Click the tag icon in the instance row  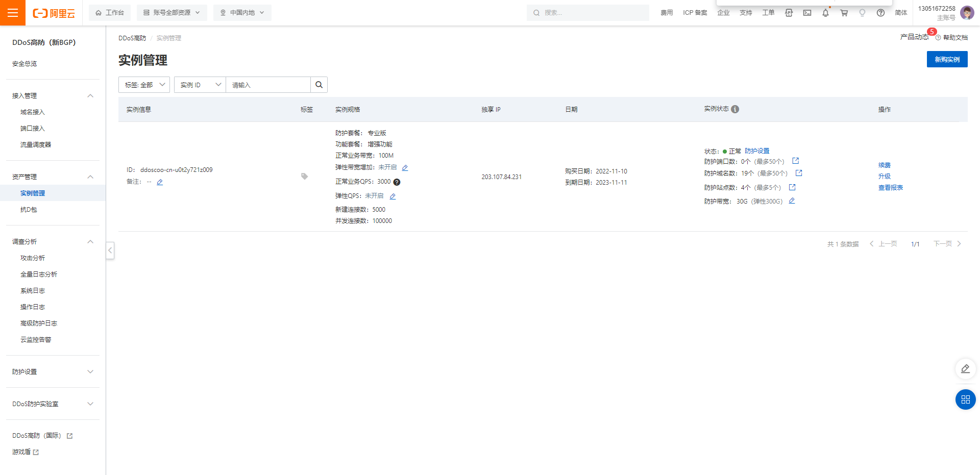(304, 177)
